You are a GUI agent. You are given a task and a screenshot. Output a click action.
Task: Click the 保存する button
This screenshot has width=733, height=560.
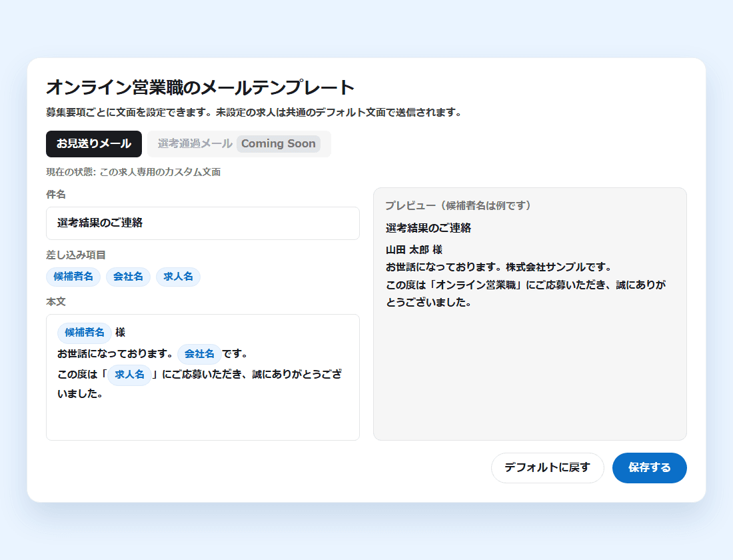(x=649, y=468)
